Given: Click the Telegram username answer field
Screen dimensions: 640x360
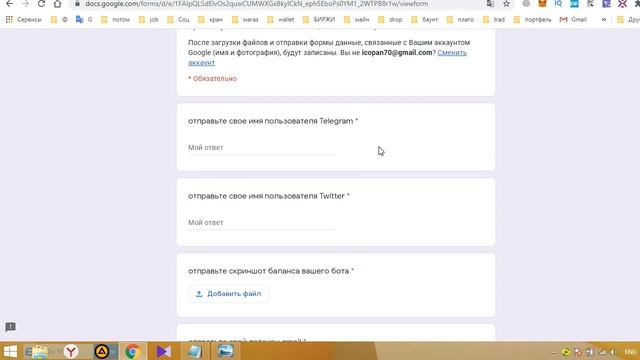Looking at the screenshot, I should pos(262,148).
